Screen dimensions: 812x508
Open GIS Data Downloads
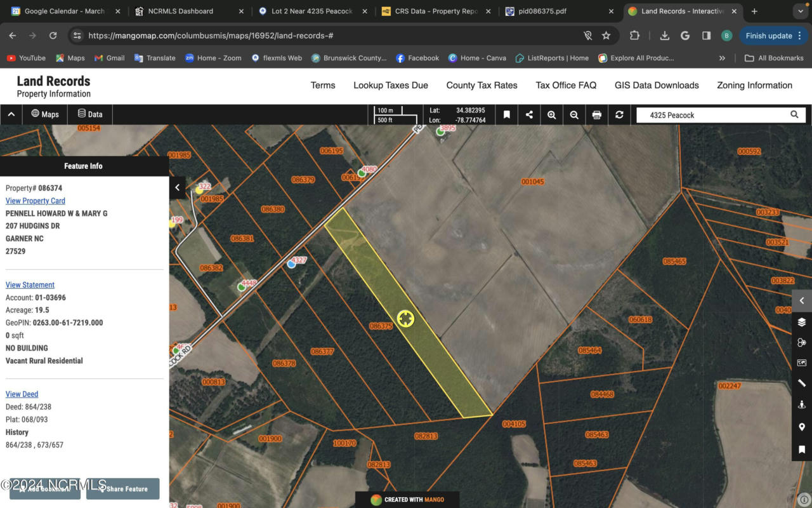point(657,85)
